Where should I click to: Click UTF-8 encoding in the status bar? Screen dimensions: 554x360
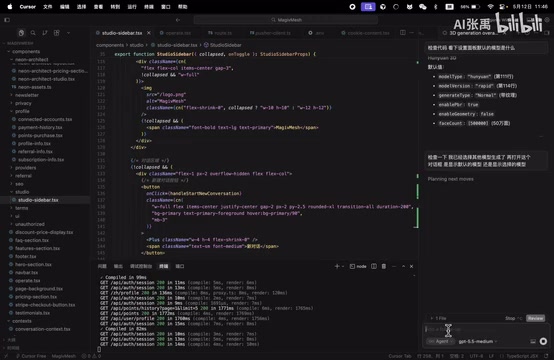[476, 356]
